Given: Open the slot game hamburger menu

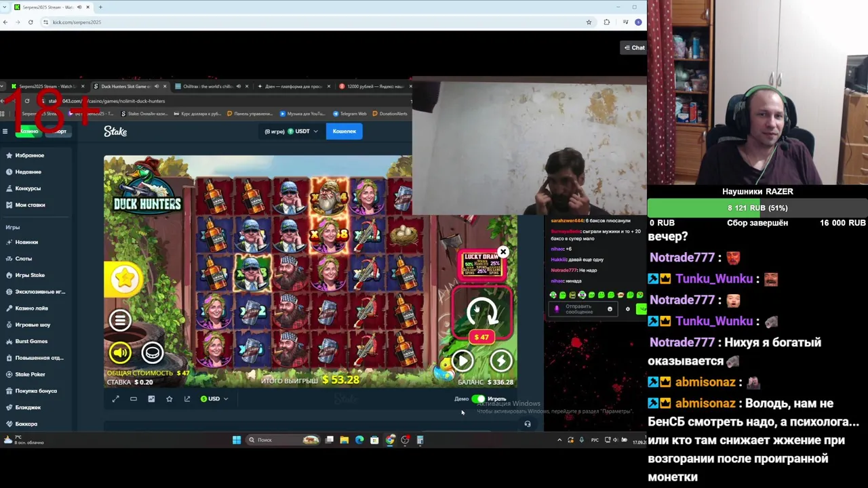Looking at the screenshot, I should click(x=120, y=321).
